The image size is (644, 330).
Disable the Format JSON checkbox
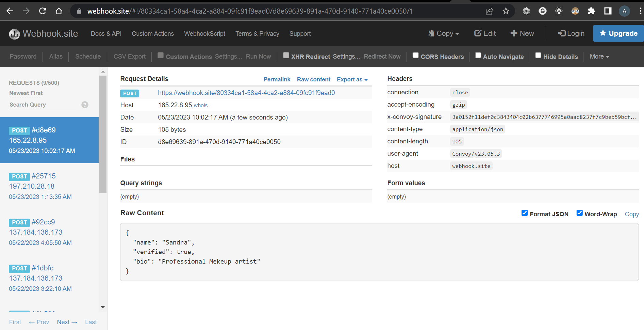525,213
